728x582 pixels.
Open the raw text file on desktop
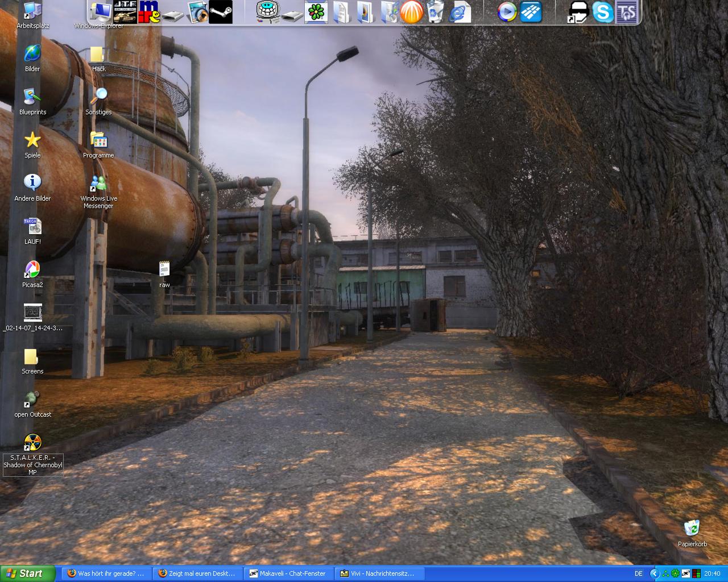164,274
